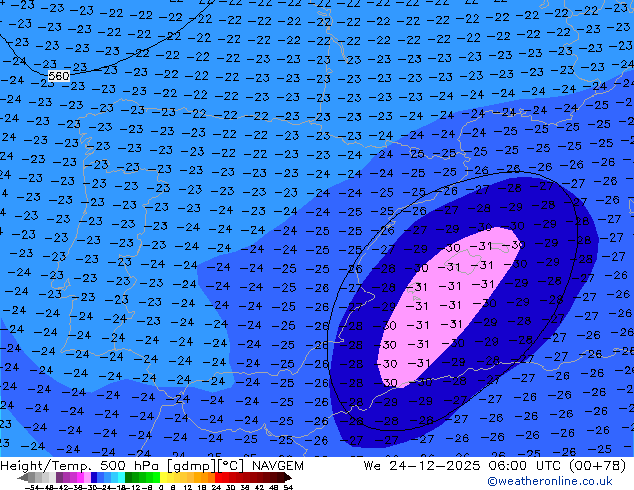Screen dimensions: 634x490
Task: Pick the dark blue legend swatch
Action: click(x=94, y=477)
